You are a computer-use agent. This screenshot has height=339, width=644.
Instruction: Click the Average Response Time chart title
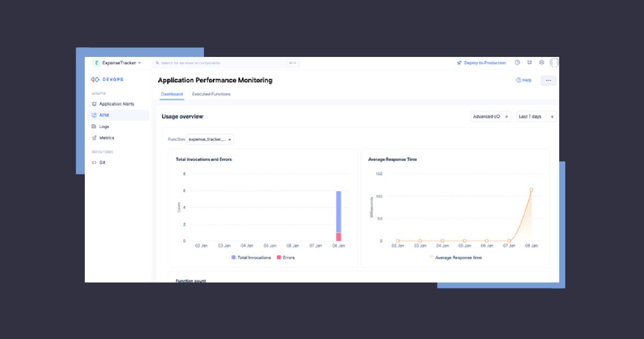pyautogui.click(x=392, y=160)
